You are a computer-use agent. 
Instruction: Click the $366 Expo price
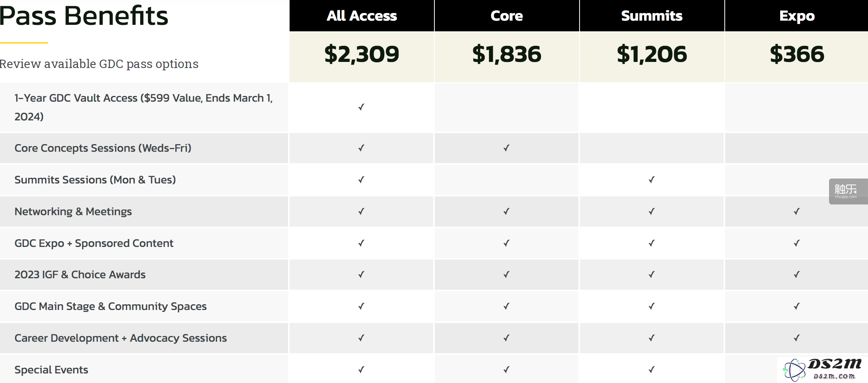(797, 54)
